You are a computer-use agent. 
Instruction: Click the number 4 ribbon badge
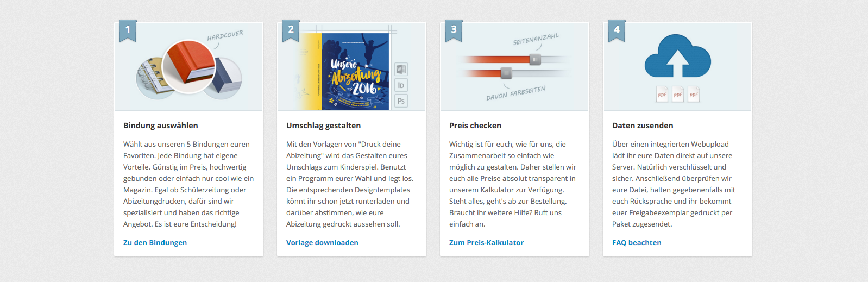[x=617, y=30]
